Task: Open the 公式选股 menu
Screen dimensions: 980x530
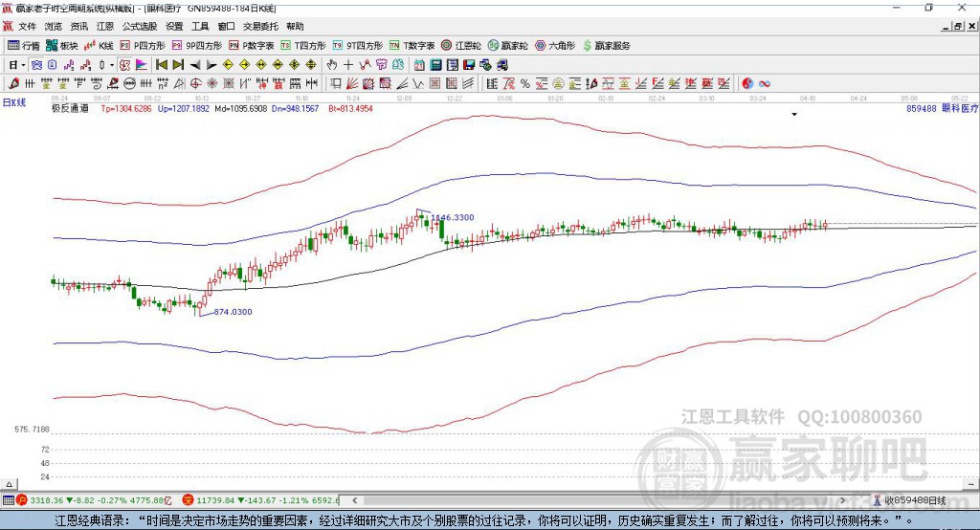Action: click(140, 26)
